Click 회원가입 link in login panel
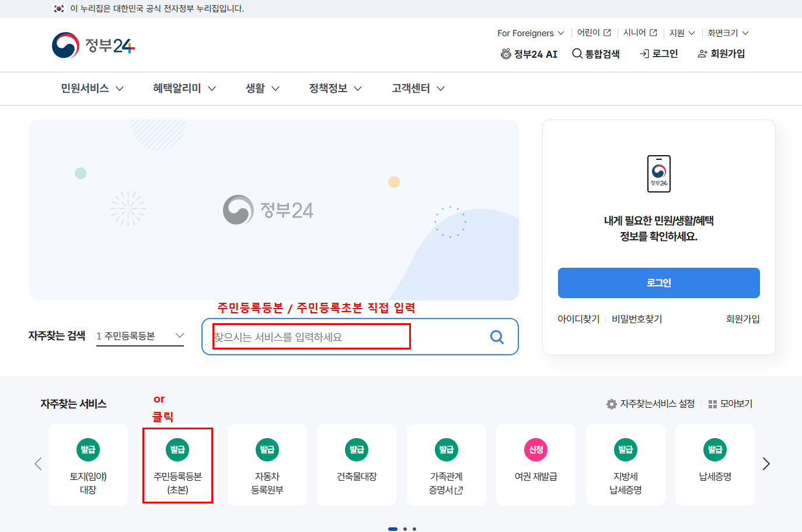 point(742,319)
